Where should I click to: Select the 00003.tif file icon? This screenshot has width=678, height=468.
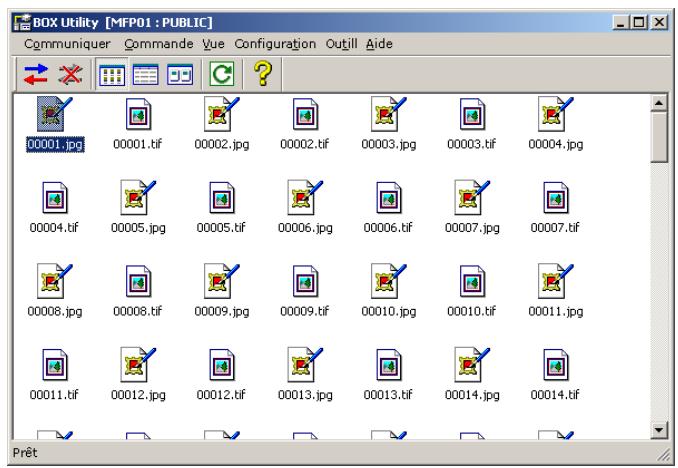(472, 114)
